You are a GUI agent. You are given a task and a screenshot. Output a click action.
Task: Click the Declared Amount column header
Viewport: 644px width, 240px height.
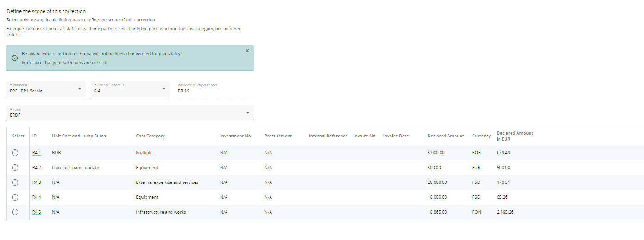point(445,136)
